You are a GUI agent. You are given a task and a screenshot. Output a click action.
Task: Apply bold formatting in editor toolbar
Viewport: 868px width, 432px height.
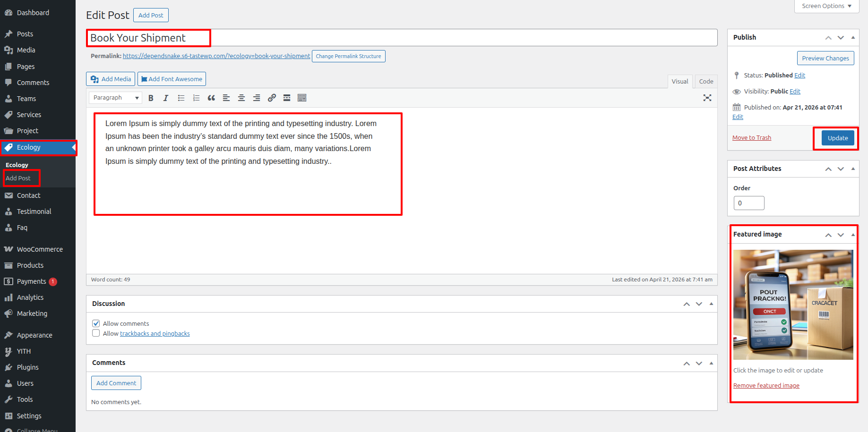coord(151,98)
